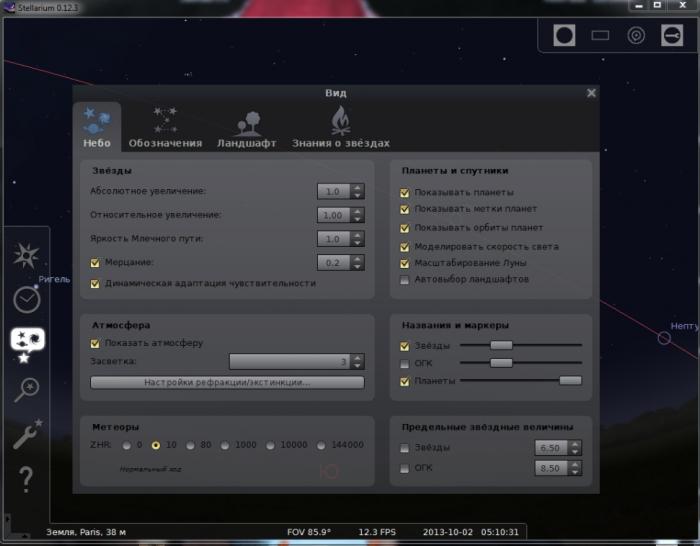Open the Configuration wrench icon

(27, 433)
